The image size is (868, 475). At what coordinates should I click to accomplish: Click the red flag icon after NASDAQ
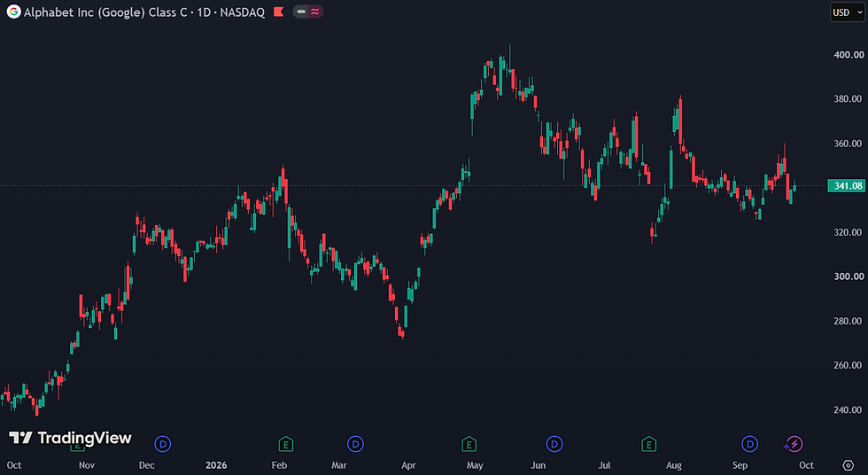pos(278,12)
